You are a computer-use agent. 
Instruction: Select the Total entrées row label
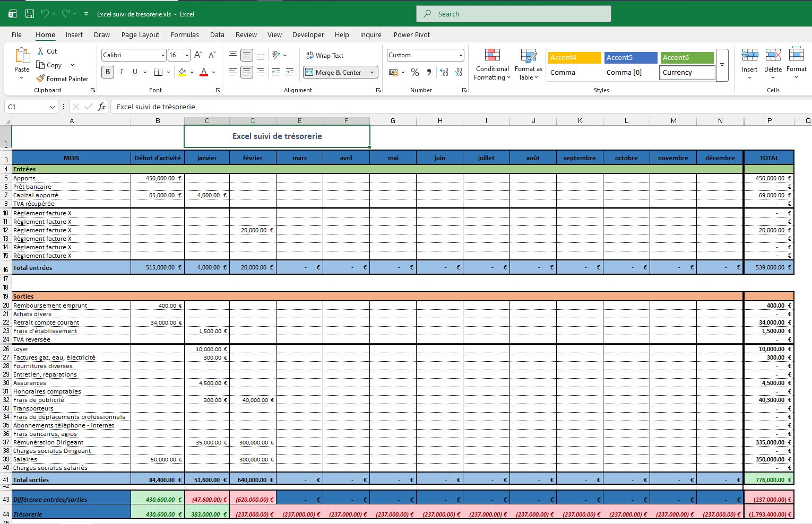[x=33, y=268]
